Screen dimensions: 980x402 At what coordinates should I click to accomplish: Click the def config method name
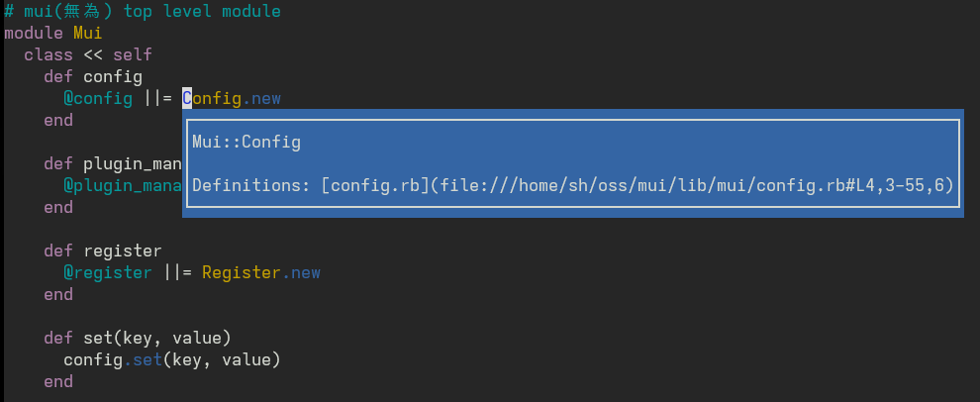(113, 76)
